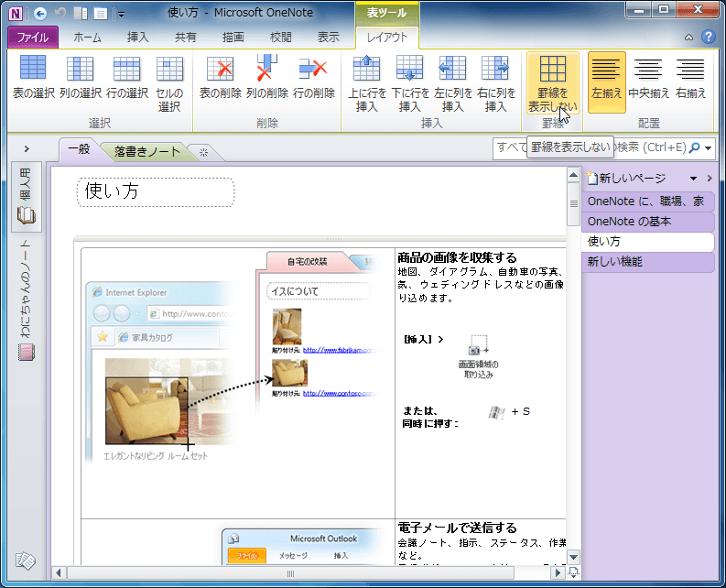726x588 pixels.
Task: Select the レイアウト table tools tab
Action: (x=387, y=38)
